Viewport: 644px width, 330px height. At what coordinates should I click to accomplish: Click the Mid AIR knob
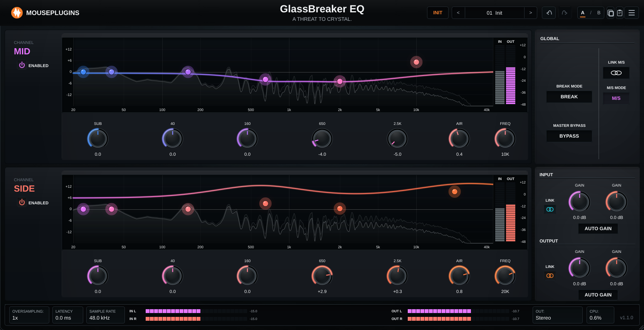pyautogui.click(x=459, y=138)
